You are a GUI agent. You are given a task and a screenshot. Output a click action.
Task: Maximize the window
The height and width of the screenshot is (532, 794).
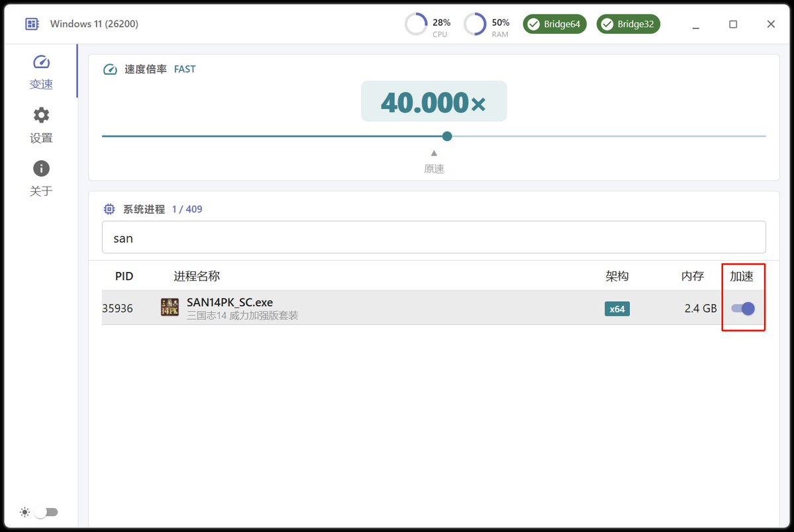coord(732,24)
